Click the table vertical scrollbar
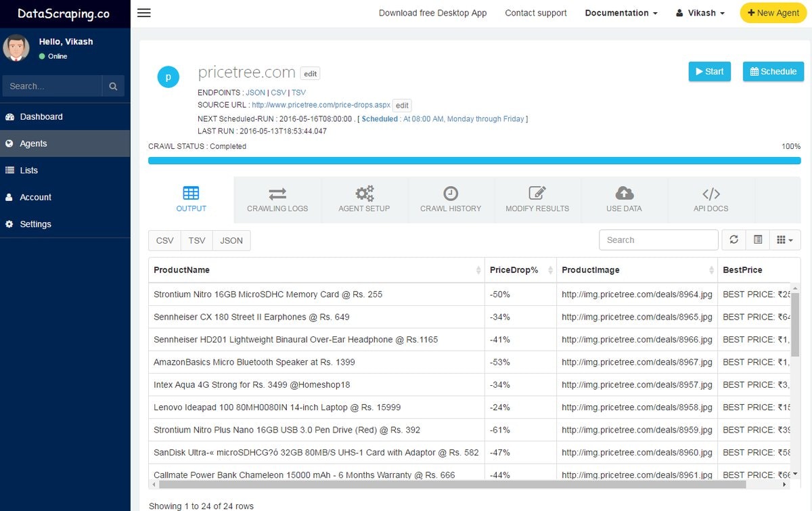 (x=796, y=324)
